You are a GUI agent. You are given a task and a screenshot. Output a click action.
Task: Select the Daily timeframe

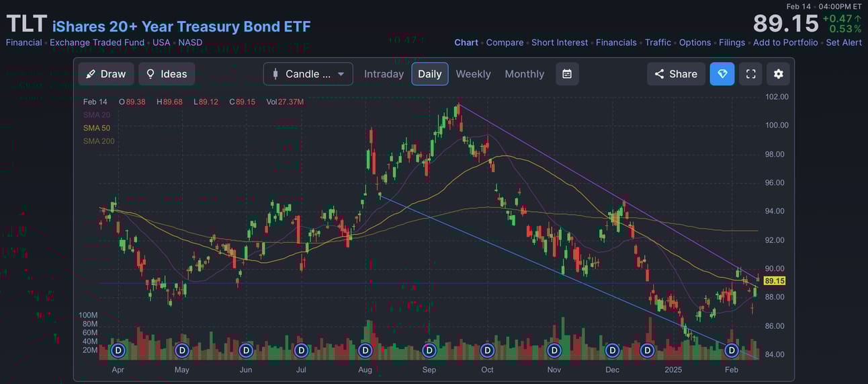tap(430, 74)
